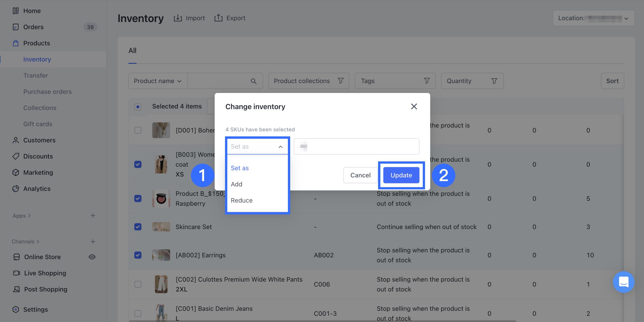Click the Cancel button in dialog
Image resolution: width=644 pixels, height=322 pixels.
[360, 175]
